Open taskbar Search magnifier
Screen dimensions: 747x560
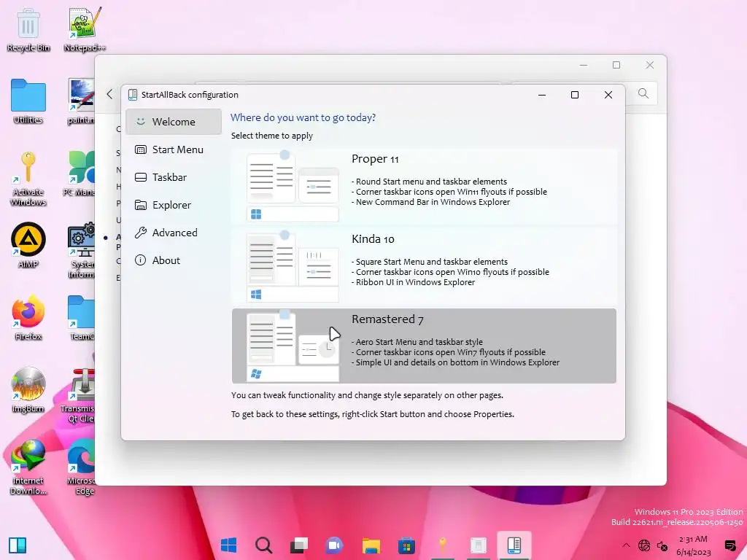pyautogui.click(x=263, y=545)
